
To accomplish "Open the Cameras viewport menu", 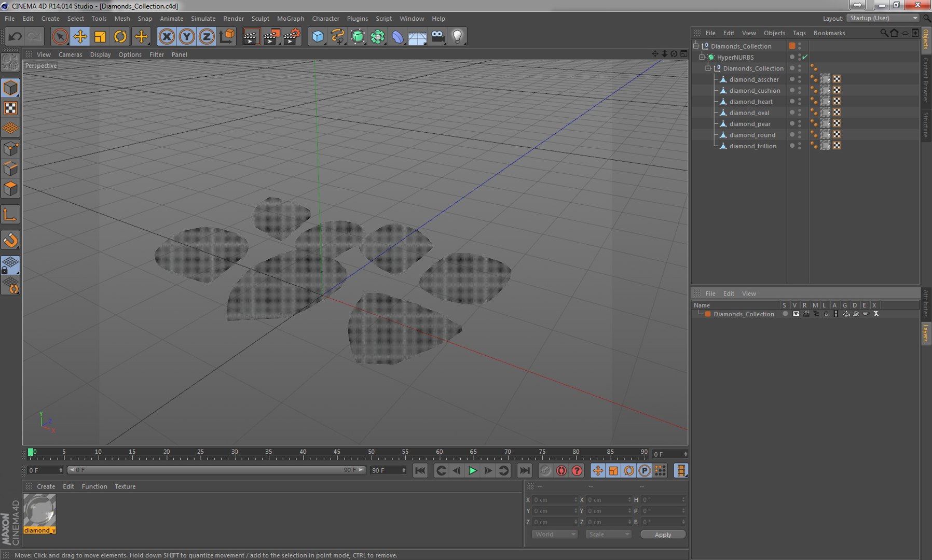I will (70, 54).
